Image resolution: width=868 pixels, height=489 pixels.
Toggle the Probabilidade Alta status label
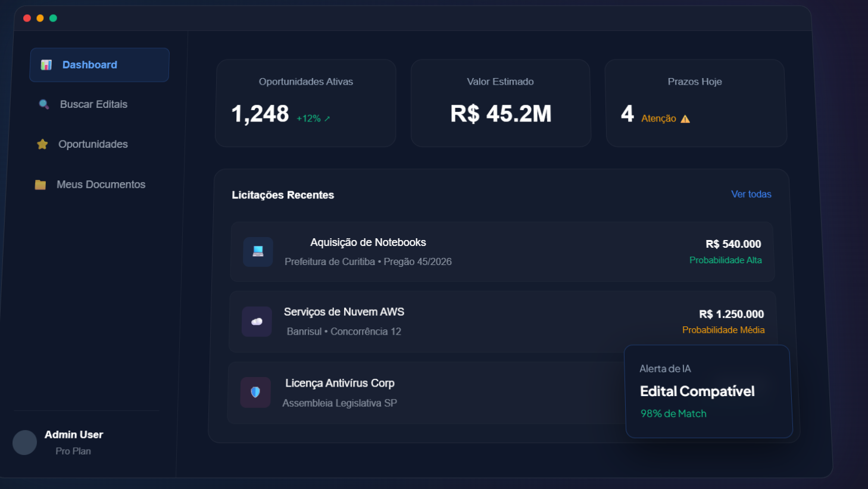pyautogui.click(x=725, y=260)
